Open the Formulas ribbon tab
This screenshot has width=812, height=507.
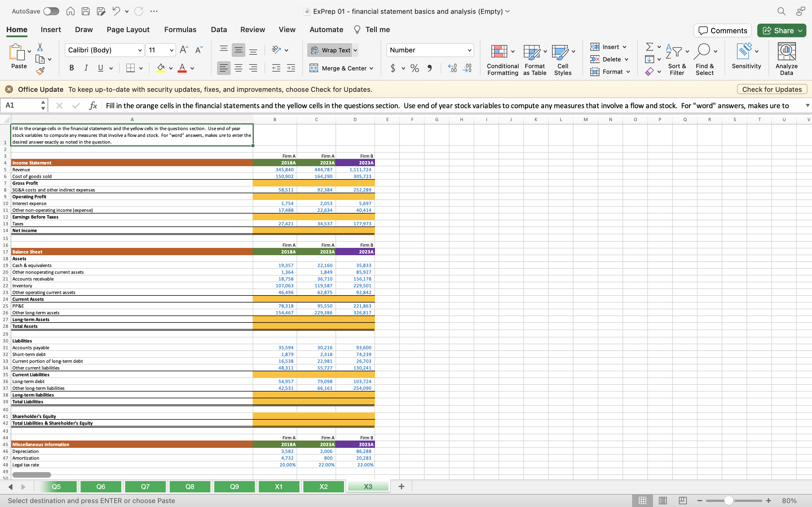click(180, 30)
